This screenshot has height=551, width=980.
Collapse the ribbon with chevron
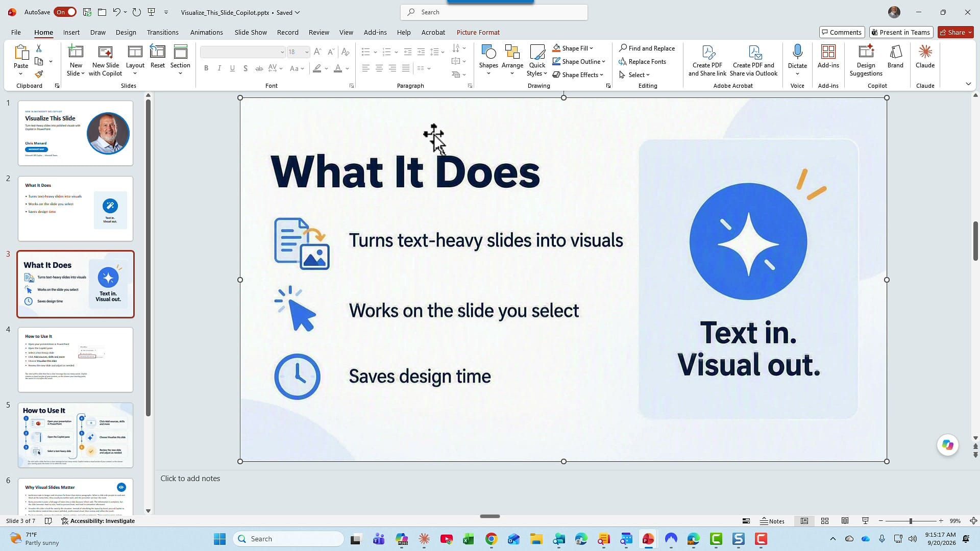pyautogui.click(x=968, y=84)
